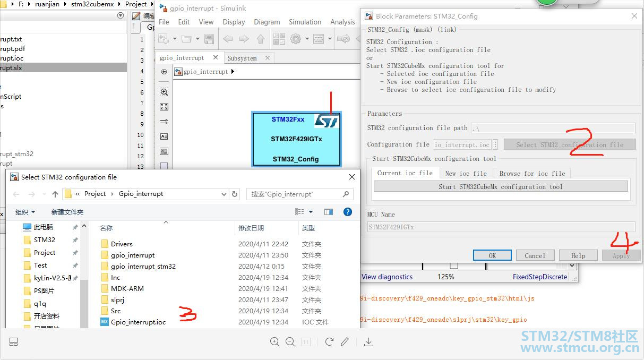This screenshot has height=360, width=644.
Task: Select the MDK-ARM folder in file list
Action: 127,288
